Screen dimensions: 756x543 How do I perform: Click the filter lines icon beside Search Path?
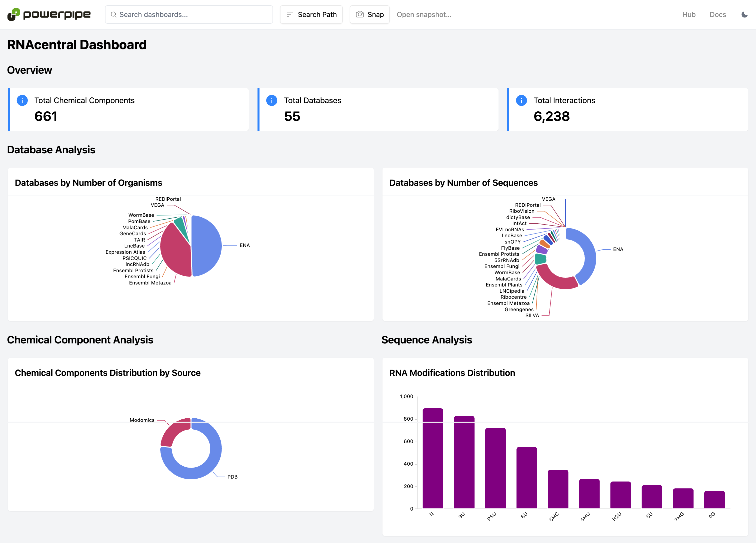click(290, 14)
